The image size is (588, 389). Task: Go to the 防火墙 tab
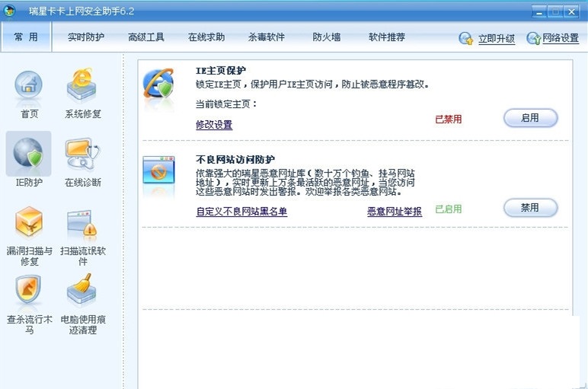click(327, 37)
